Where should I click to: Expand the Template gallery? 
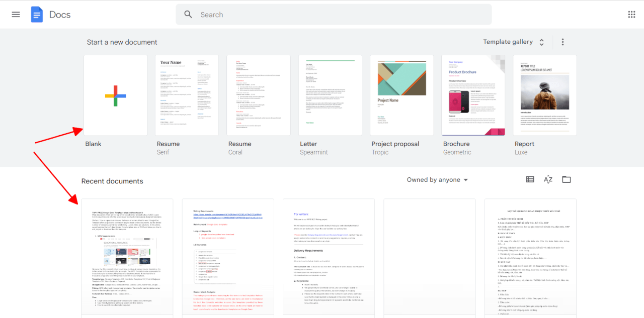coord(514,42)
